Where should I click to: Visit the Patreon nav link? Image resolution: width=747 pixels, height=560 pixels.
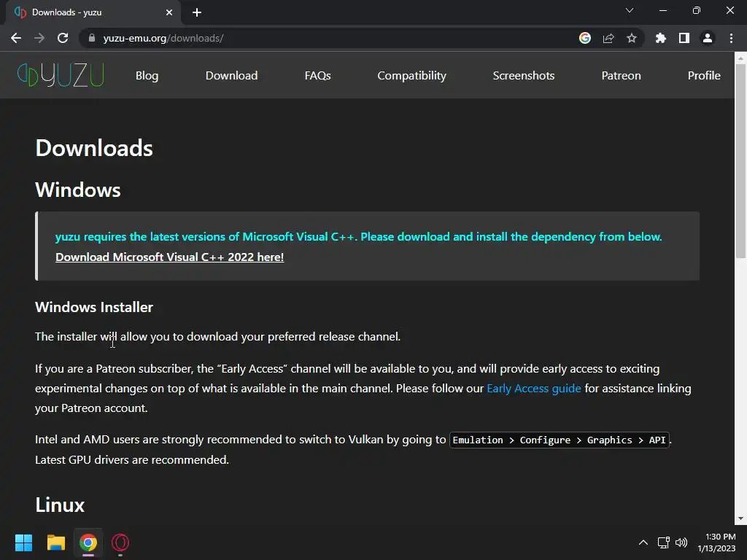pyautogui.click(x=621, y=75)
